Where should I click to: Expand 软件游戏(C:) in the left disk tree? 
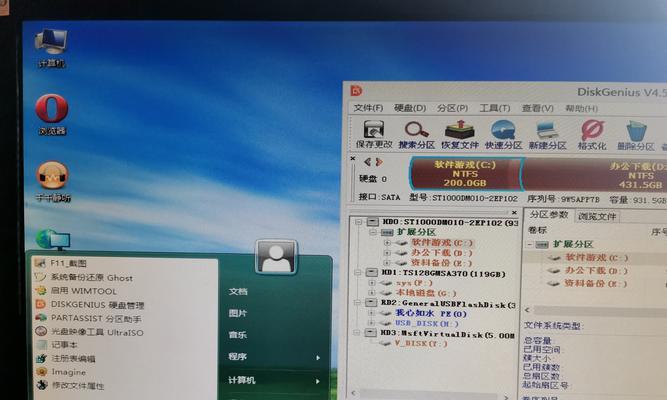point(387,243)
